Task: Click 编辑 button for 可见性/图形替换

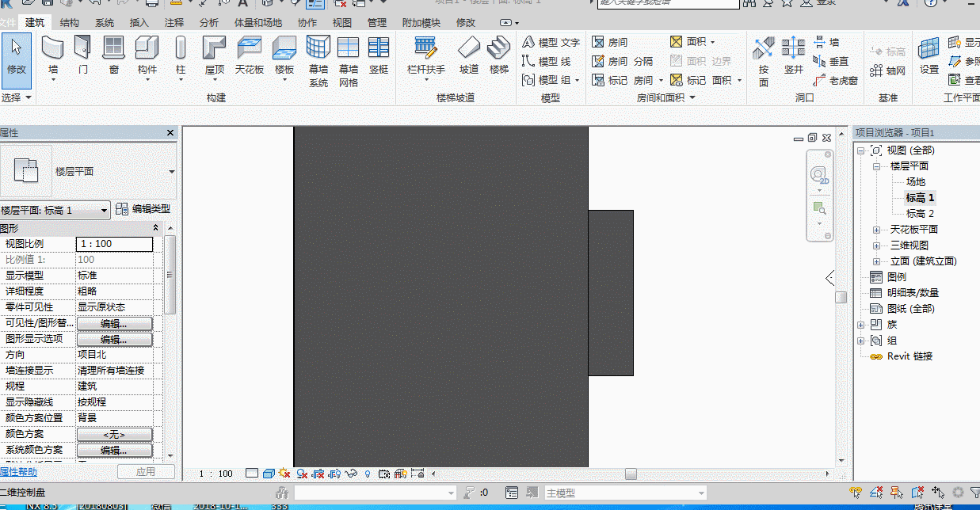Action: click(x=114, y=323)
